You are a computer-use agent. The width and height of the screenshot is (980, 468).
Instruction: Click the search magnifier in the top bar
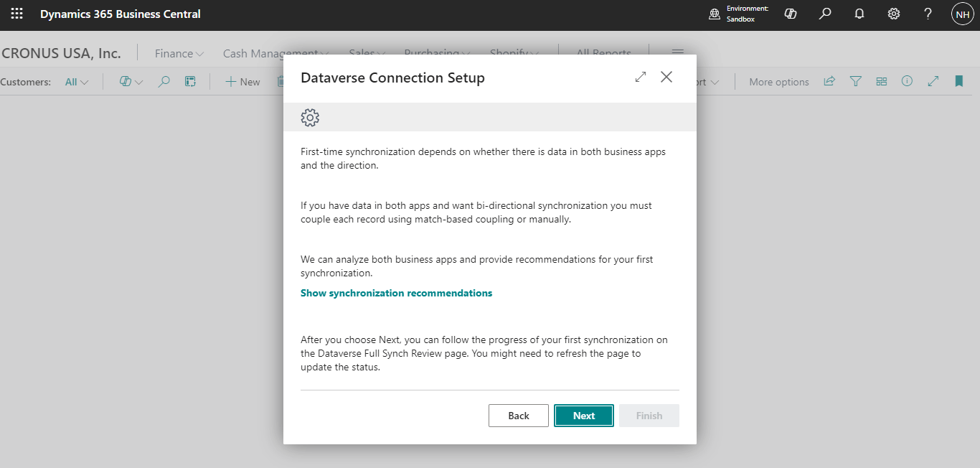(825, 14)
